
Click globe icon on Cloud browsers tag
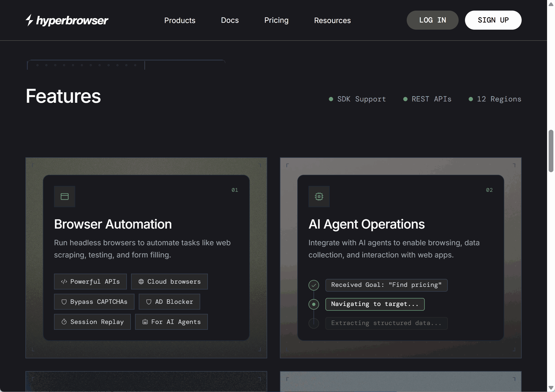pos(141,282)
